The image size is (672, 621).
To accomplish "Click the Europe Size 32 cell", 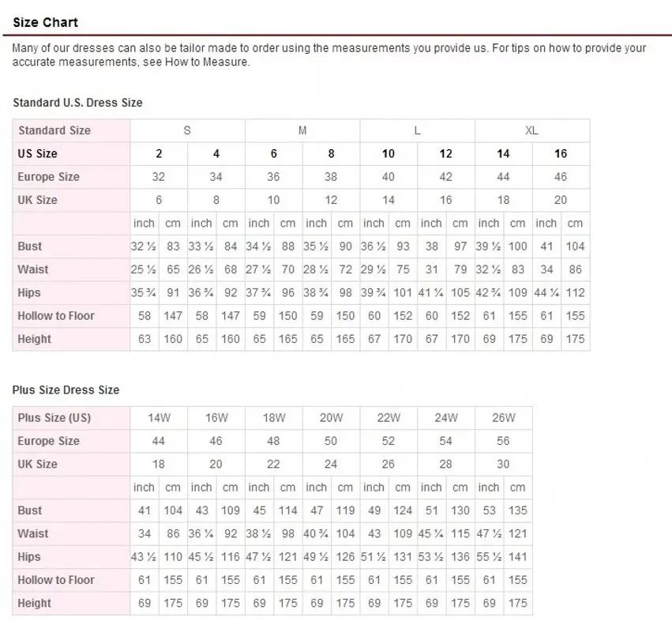I will tap(159, 177).
